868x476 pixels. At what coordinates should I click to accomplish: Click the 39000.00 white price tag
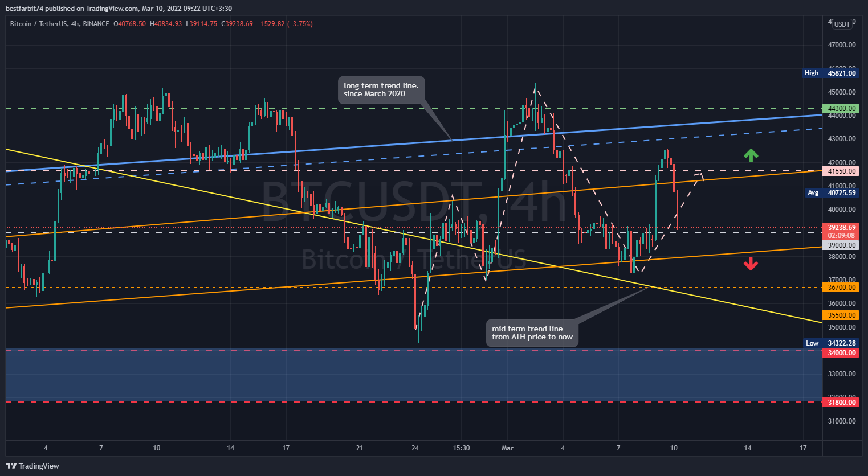(841, 245)
